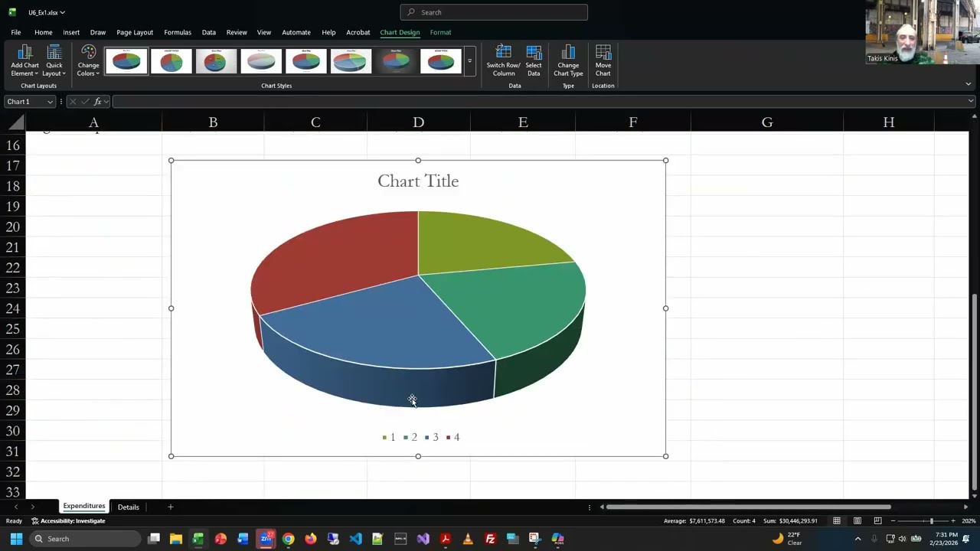Open the Quick Layout gallery
Image resolution: width=980 pixels, height=551 pixels.
pos(54,60)
